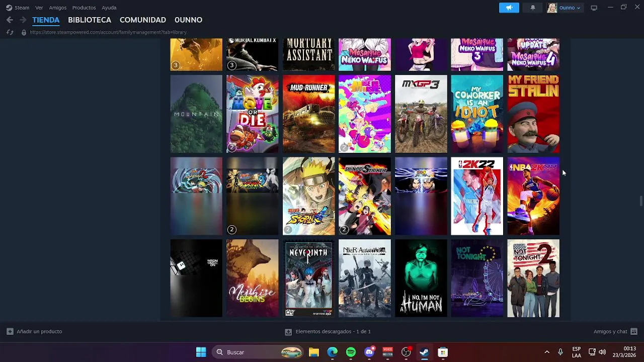
Task: Click the Ounno profile avatar
Action: tap(552, 8)
